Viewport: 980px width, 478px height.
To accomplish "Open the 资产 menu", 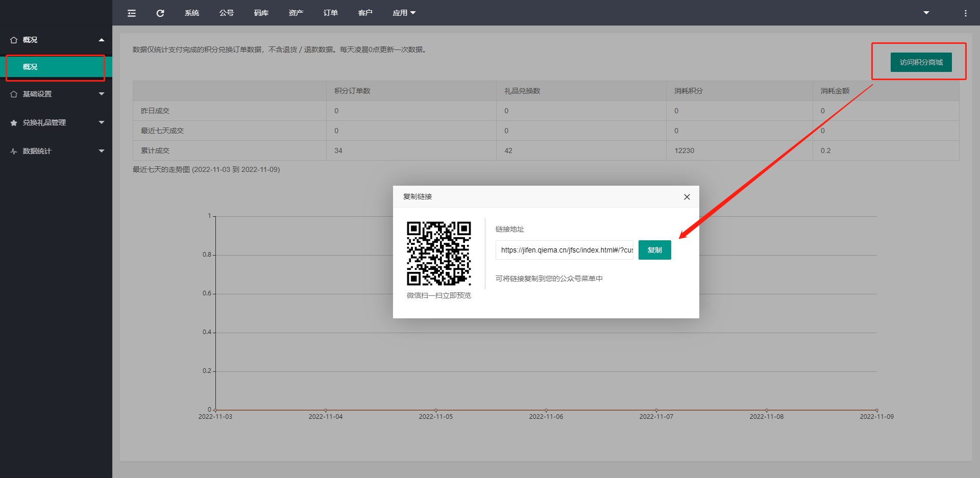I will [x=296, y=13].
